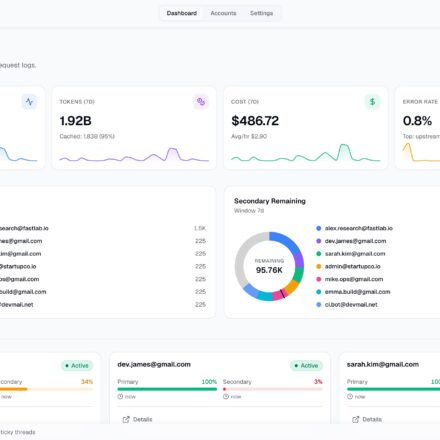Screen dimensions: 440x440
Task: Click the blue legend dot for alex.research@fastlab.io
Action: tap(319, 228)
